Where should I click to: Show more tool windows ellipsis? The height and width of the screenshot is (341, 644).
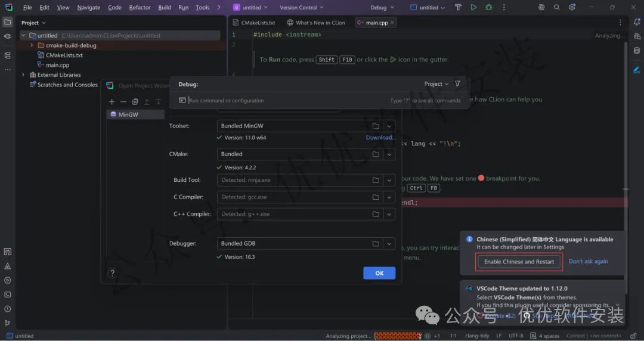7,70
